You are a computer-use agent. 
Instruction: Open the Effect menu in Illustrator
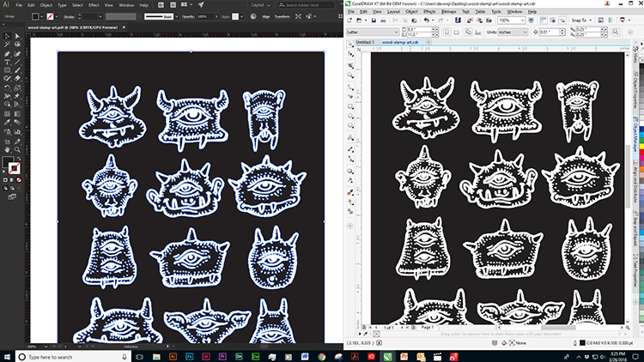[x=94, y=5]
